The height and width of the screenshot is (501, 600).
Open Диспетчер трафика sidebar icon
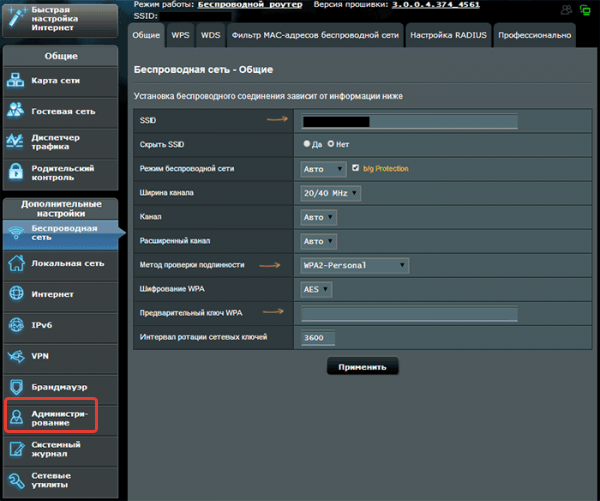17,140
